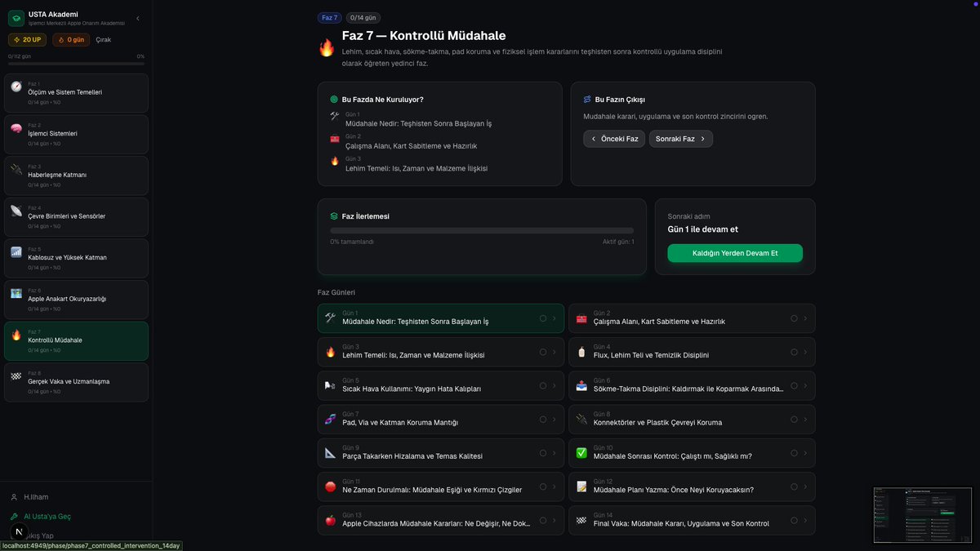Click the Faz 7 badge above the title
This screenshot has height=551, width=980.
point(330,17)
